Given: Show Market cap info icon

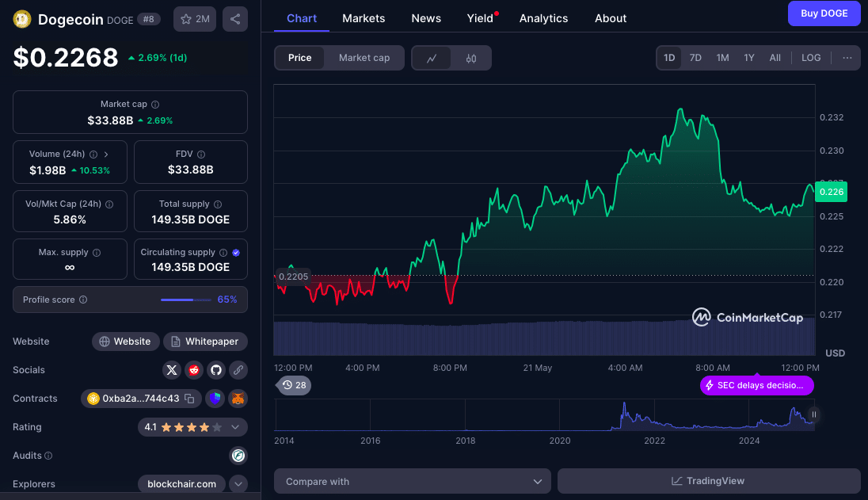Looking at the screenshot, I should tap(155, 105).
